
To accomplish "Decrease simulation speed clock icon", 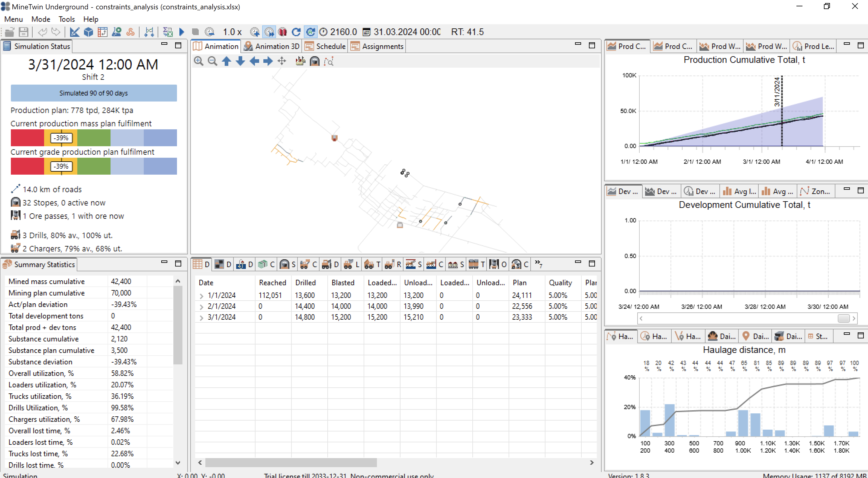I will point(210,32).
